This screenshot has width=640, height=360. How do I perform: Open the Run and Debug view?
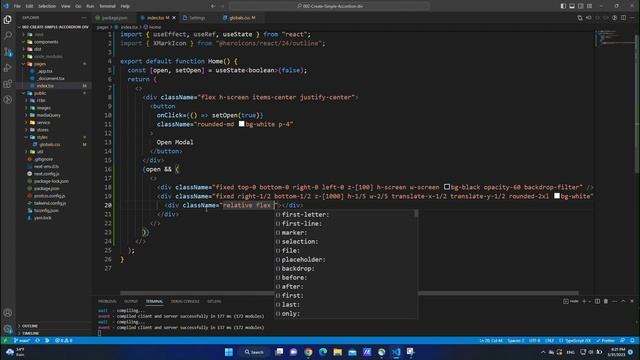point(7,68)
